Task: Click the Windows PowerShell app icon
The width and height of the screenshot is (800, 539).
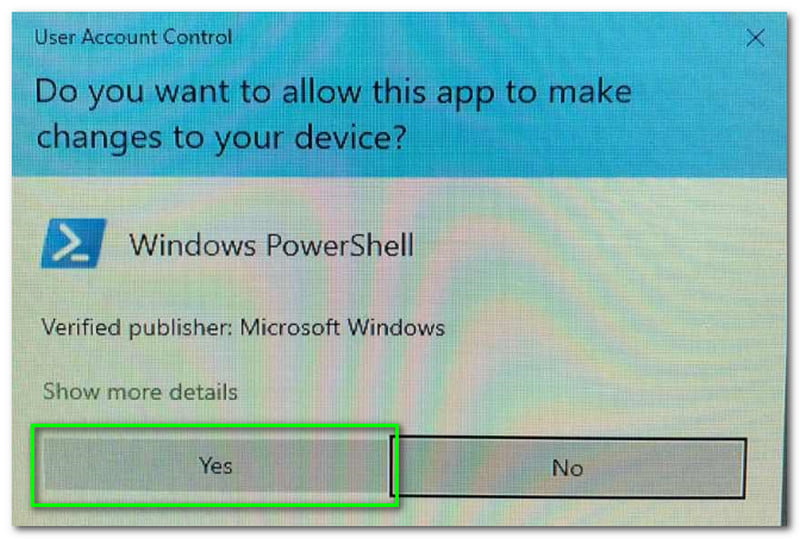Action: [74, 243]
